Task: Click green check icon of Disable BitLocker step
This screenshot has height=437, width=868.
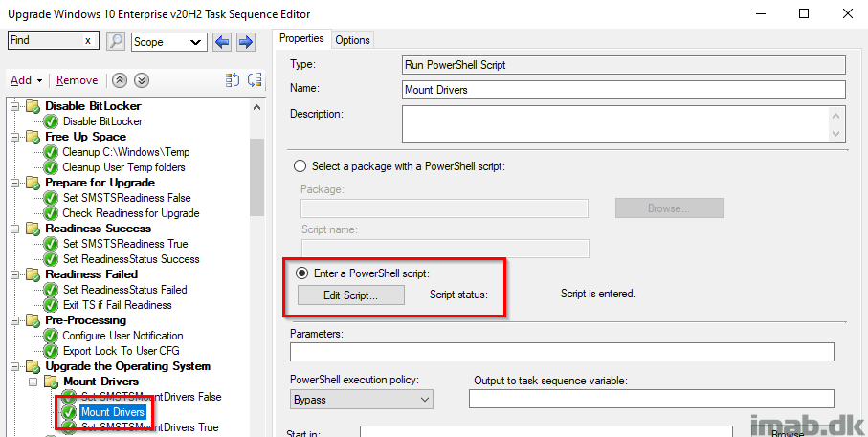Action: point(51,121)
